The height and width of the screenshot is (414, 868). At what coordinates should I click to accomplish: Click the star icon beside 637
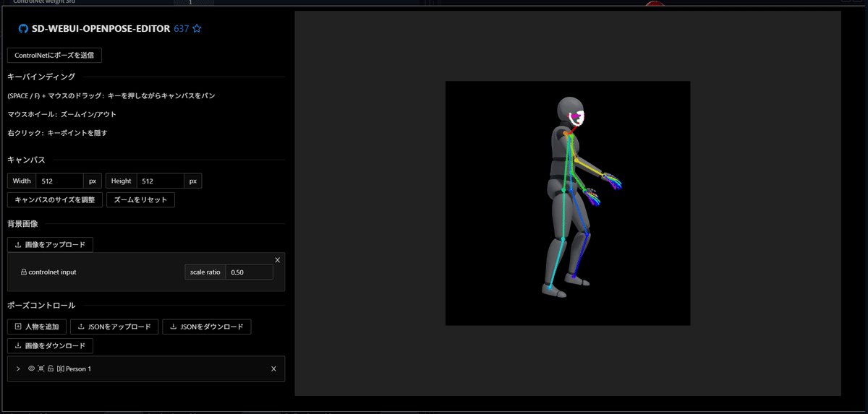[197, 29]
